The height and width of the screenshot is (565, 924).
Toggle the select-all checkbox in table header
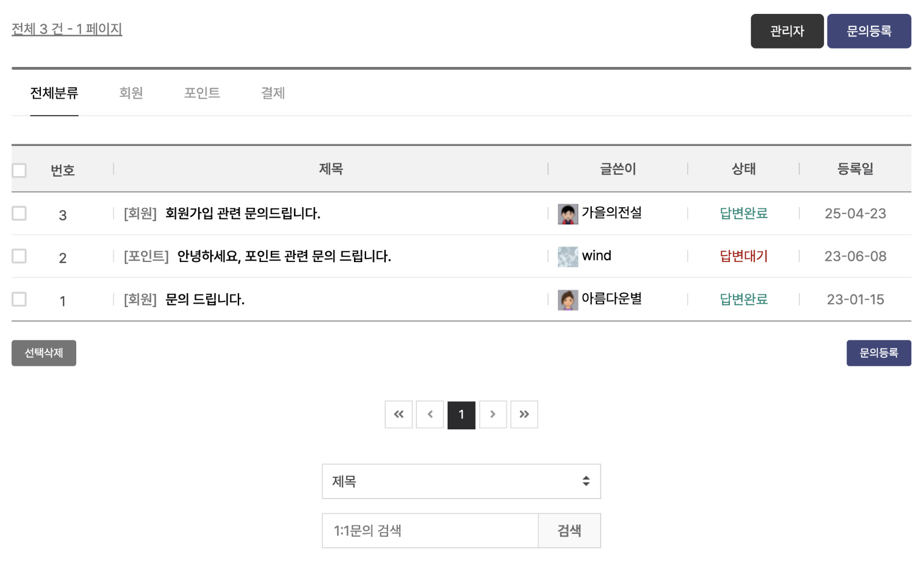click(x=19, y=170)
